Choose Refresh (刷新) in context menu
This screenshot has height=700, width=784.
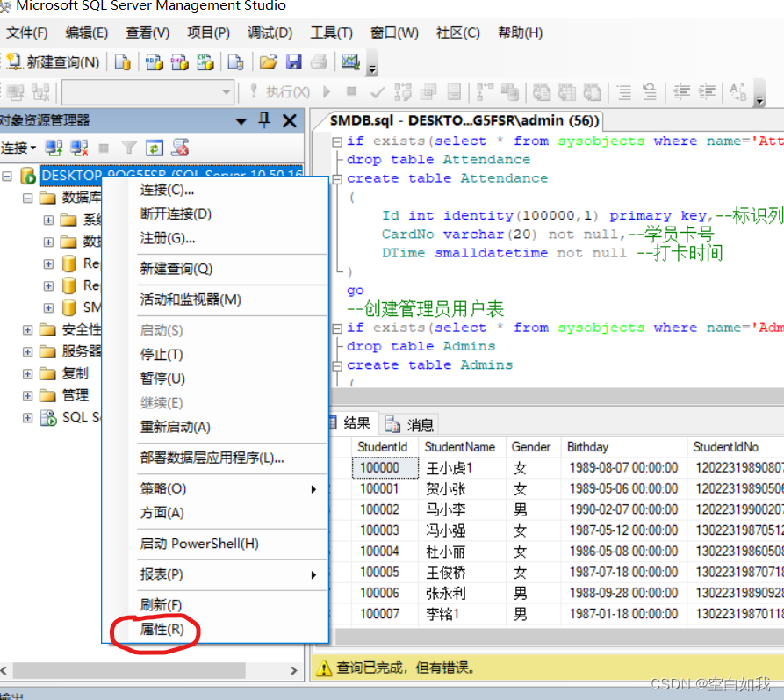pyautogui.click(x=215, y=605)
